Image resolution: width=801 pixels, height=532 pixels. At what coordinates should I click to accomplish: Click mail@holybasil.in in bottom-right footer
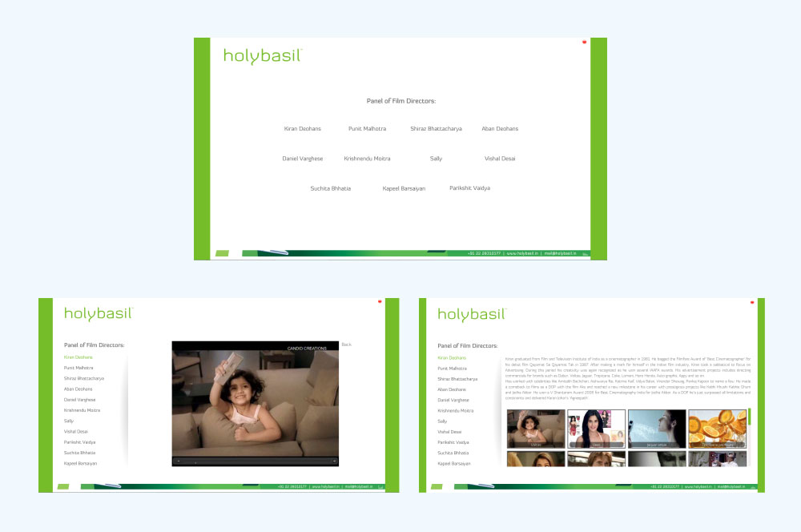point(731,487)
